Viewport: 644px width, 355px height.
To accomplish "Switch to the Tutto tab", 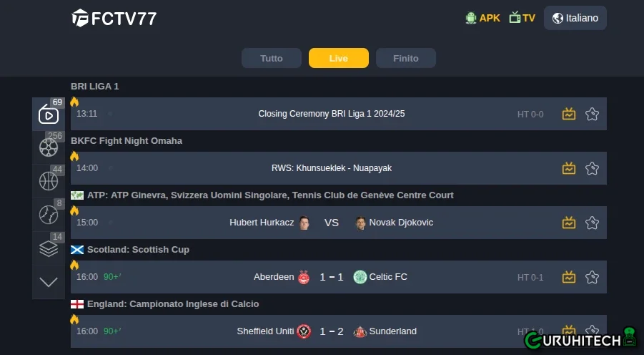I will (x=272, y=58).
